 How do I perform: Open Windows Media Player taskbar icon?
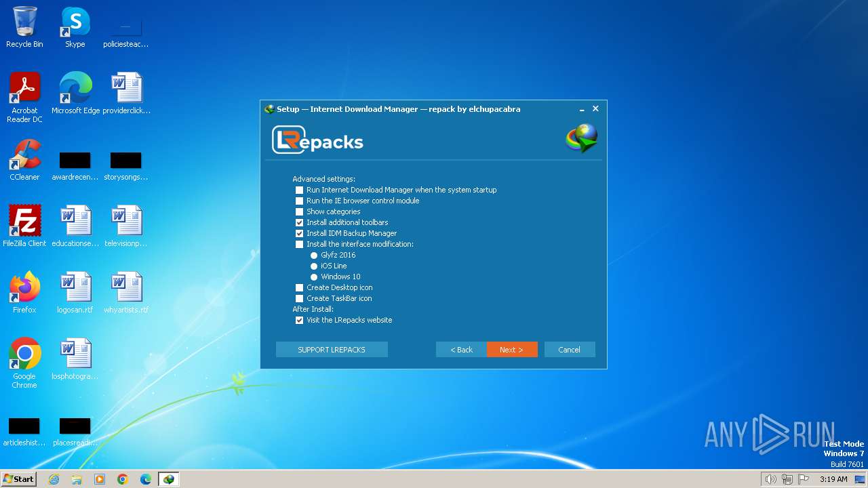(100, 479)
